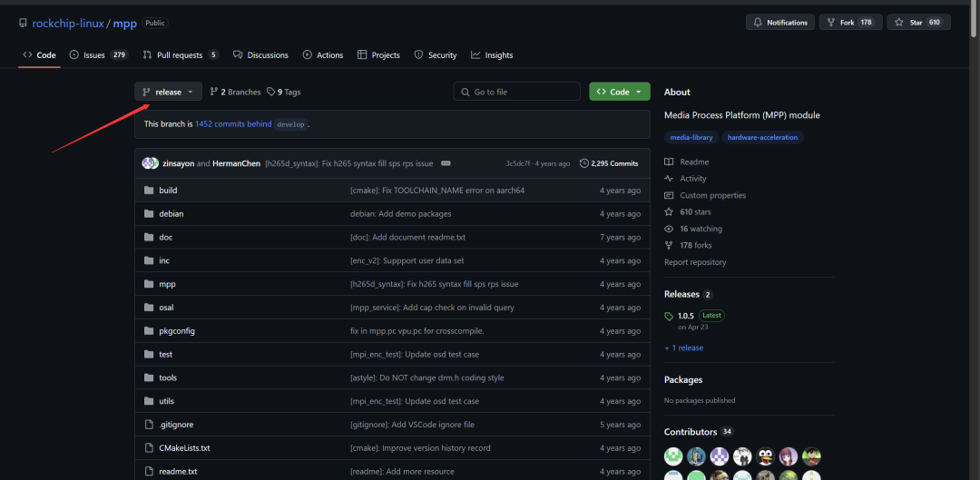980x480 pixels.
Task: Open the release branch dropdown
Action: coord(168,92)
